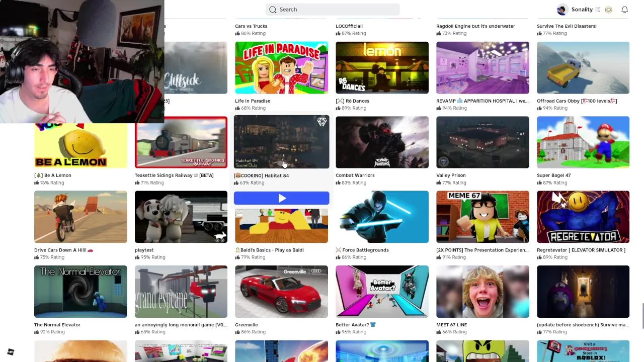Click "Ragdoll Engine but it's underwater" title
This screenshot has height=362, width=644.
(x=475, y=26)
